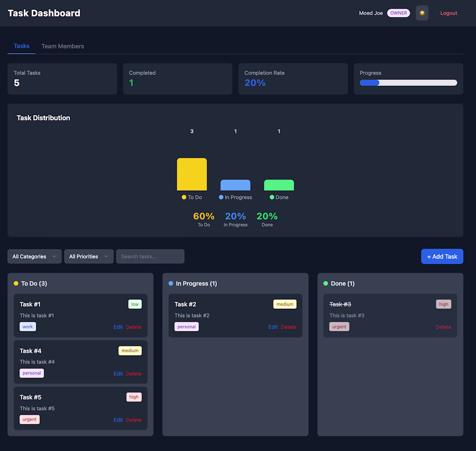The height and width of the screenshot is (451, 476).
Task: Click the personal tag on Task #4
Action: 32,373
